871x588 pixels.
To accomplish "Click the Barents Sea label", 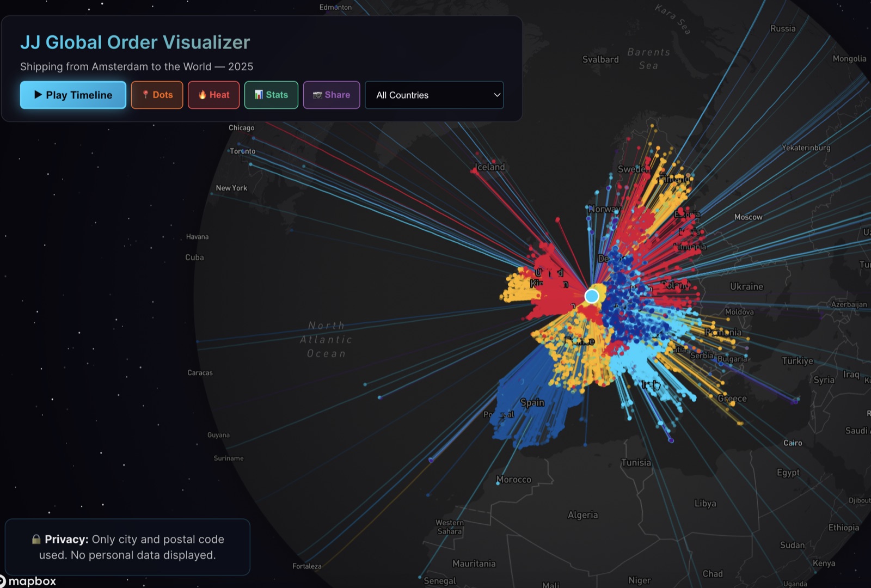I will tap(648, 59).
